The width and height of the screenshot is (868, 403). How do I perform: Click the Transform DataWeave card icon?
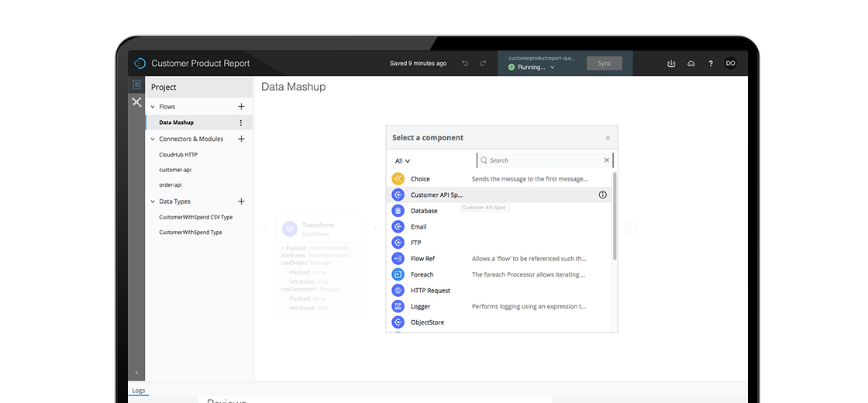coord(290,229)
